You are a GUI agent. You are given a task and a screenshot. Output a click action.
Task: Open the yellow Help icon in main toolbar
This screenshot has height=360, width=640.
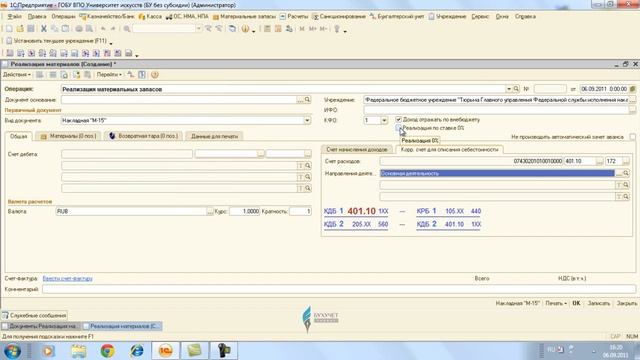coord(245,29)
